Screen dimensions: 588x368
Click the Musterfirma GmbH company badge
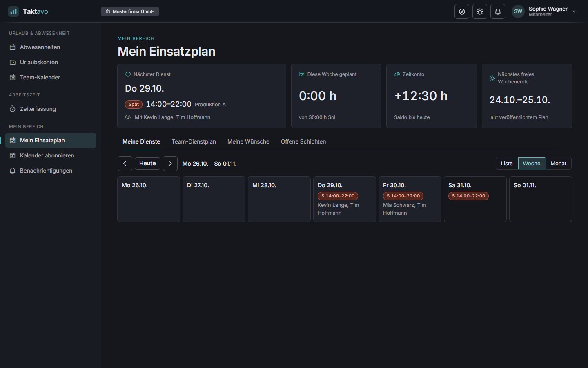130,11
